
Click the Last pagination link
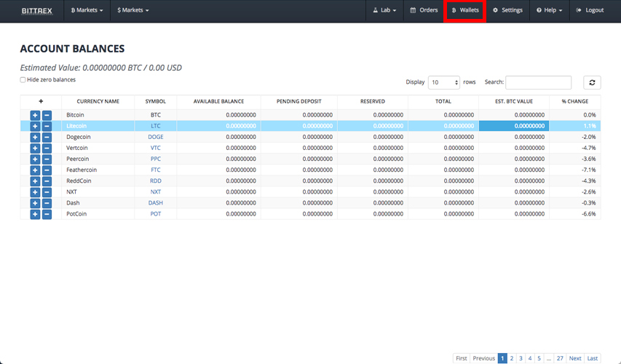pos(593,358)
